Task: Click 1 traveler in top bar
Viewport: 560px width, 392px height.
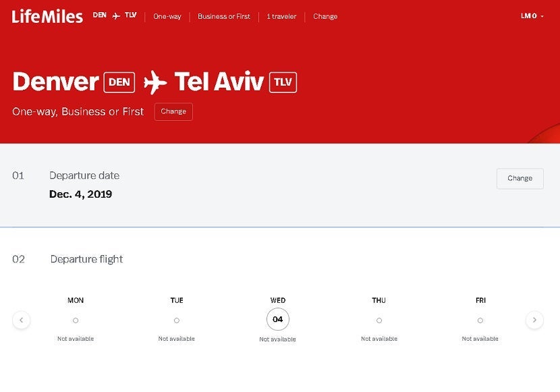Action: (x=281, y=17)
